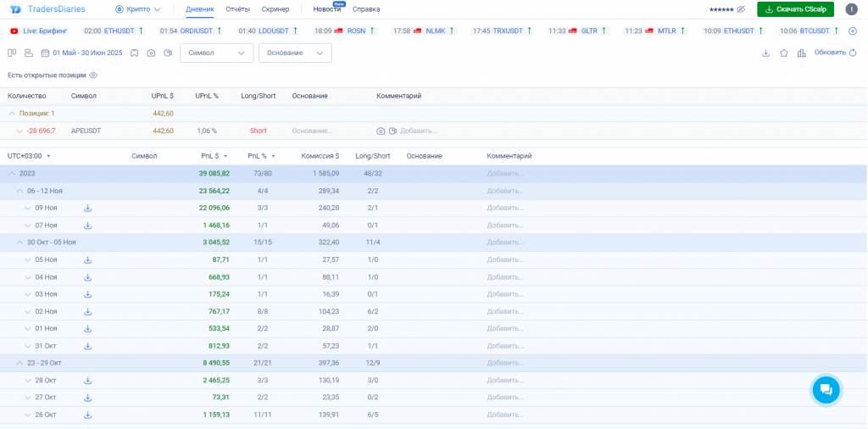Click the camera screenshot icon in the toolbar

(x=151, y=53)
